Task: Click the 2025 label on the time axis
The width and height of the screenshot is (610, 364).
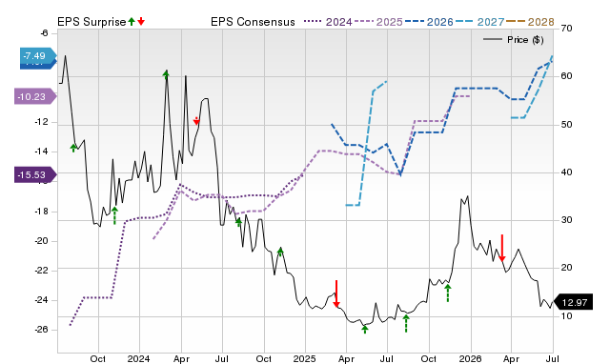Action: (305, 358)
